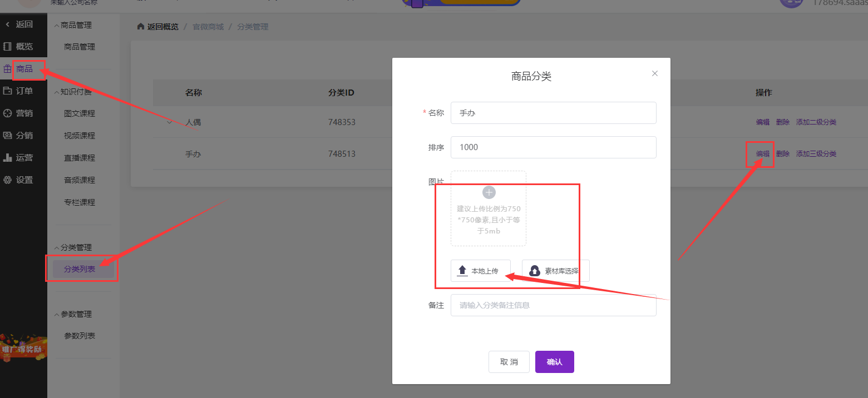Select 参数列表 submenu item
868x398 pixels.
(80, 336)
